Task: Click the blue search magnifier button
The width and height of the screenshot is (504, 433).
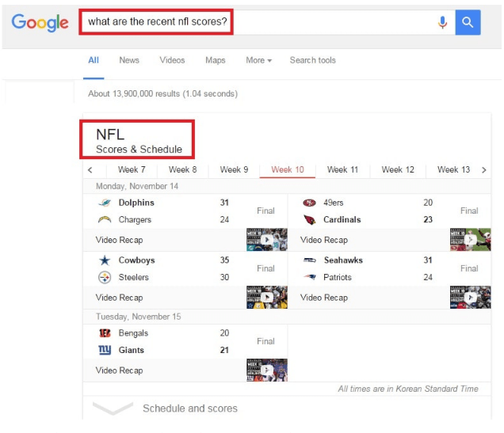Action: click(x=468, y=22)
